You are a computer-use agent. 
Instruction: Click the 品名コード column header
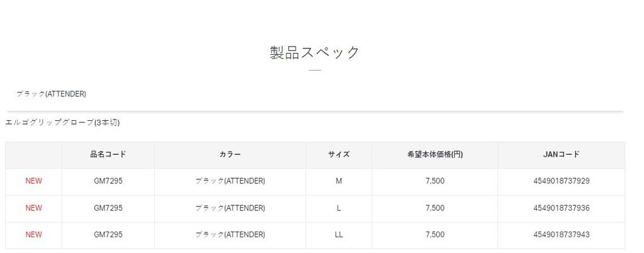point(108,154)
